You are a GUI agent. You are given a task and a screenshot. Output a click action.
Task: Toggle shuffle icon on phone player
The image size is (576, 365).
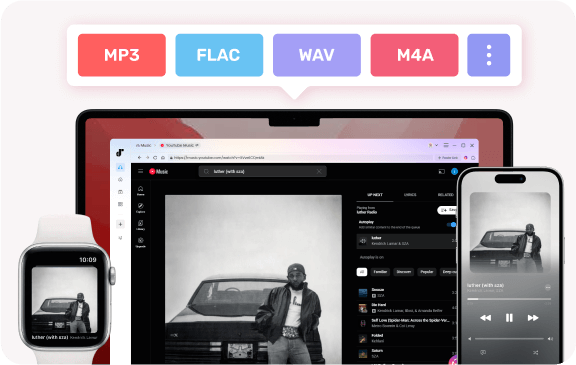tap(536, 353)
